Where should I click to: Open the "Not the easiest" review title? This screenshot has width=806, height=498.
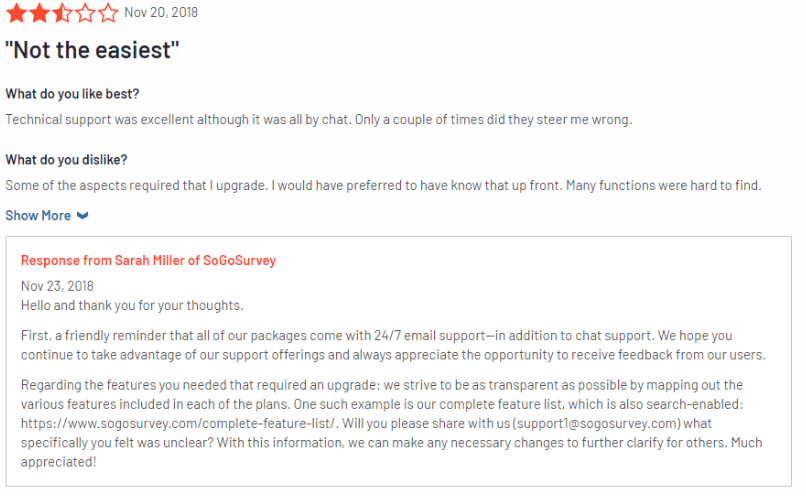[x=92, y=50]
